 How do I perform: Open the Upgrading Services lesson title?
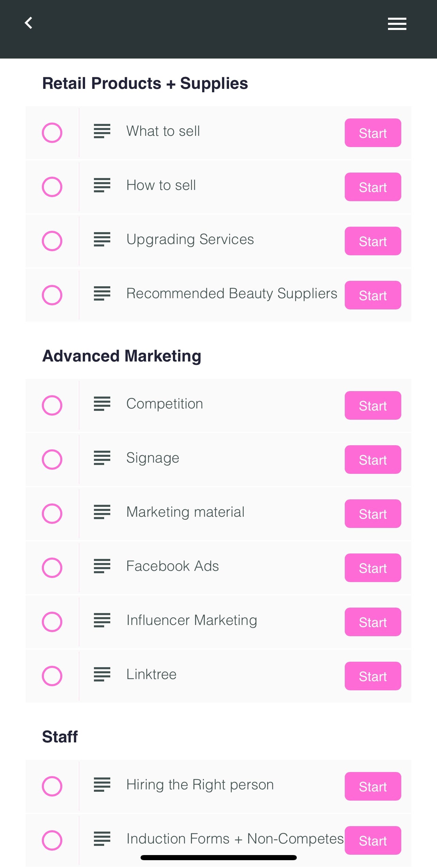(190, 239)
